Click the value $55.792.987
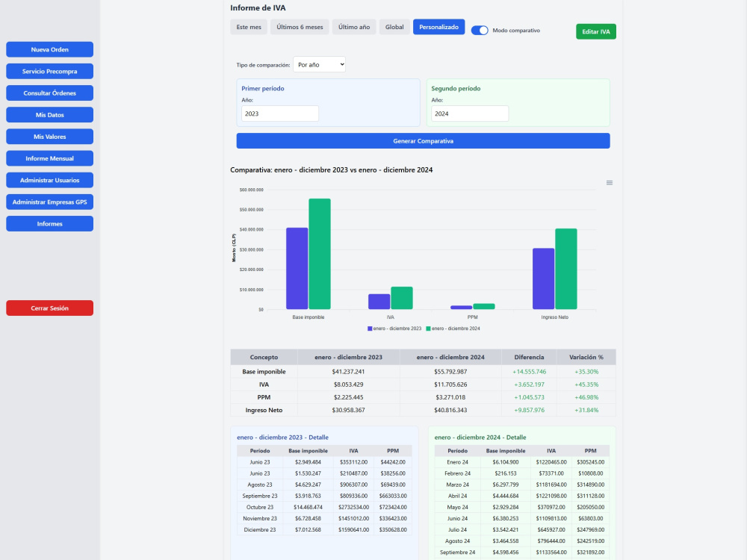The width and height of the screenshot is (747, 560). (x=450, y=372)
